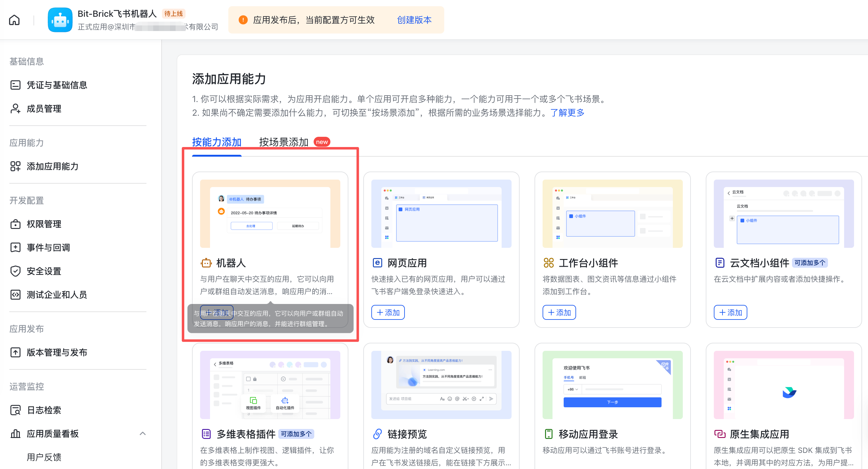Click the 日志检索 search icon
Viewport: 868px width, 469px height.
pos(16,410)
